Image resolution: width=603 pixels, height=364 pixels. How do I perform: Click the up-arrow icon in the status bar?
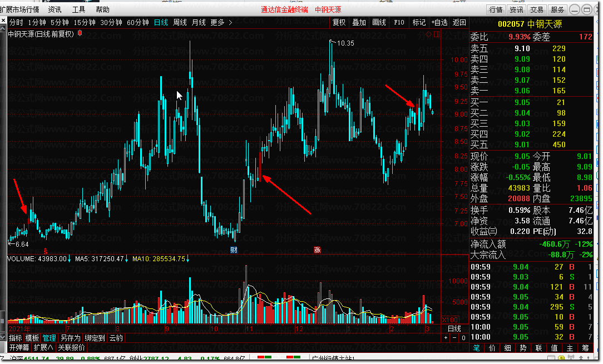tap(581, 358)
